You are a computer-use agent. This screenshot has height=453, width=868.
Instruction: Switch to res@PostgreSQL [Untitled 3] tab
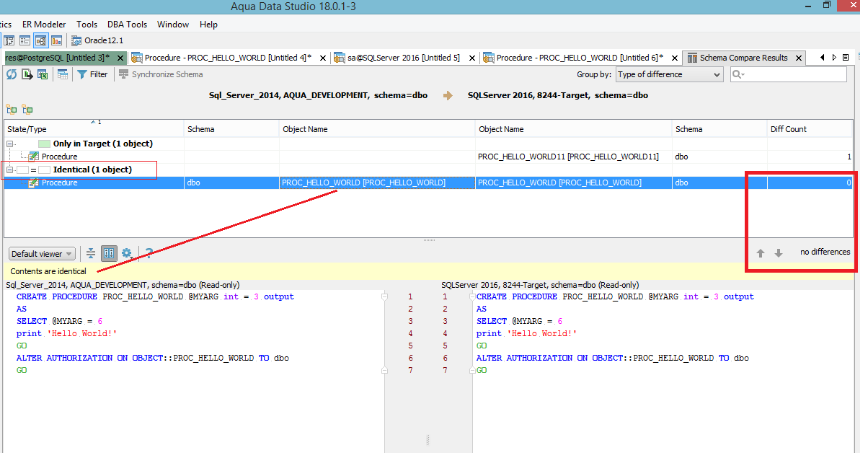pos(58,58)
